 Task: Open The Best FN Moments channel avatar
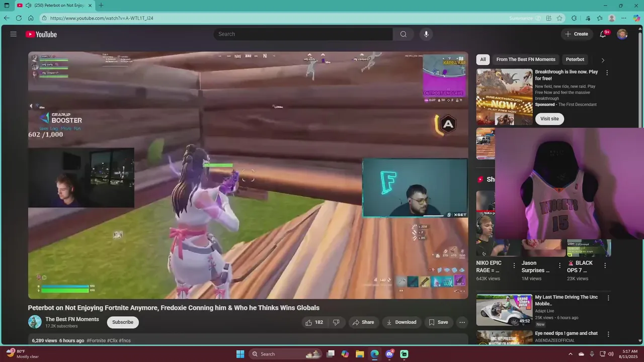coord(35,322)
